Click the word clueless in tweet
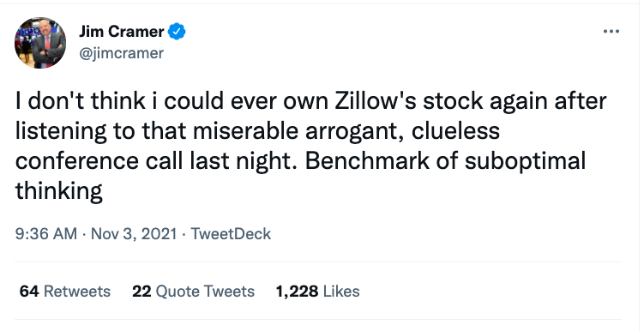This screenshot has height=331, width=644. [x=455, y=131]
